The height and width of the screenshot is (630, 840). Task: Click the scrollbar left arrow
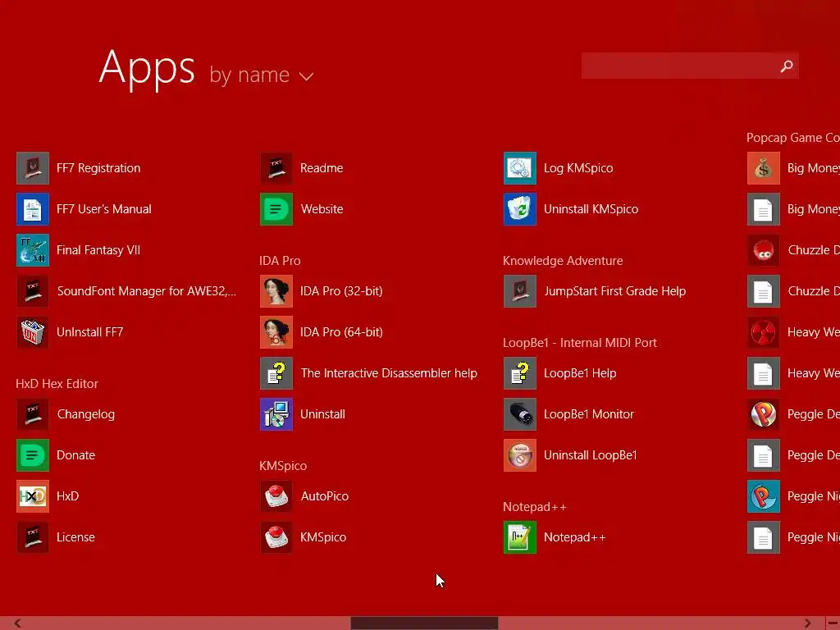(x=18, y=623)
